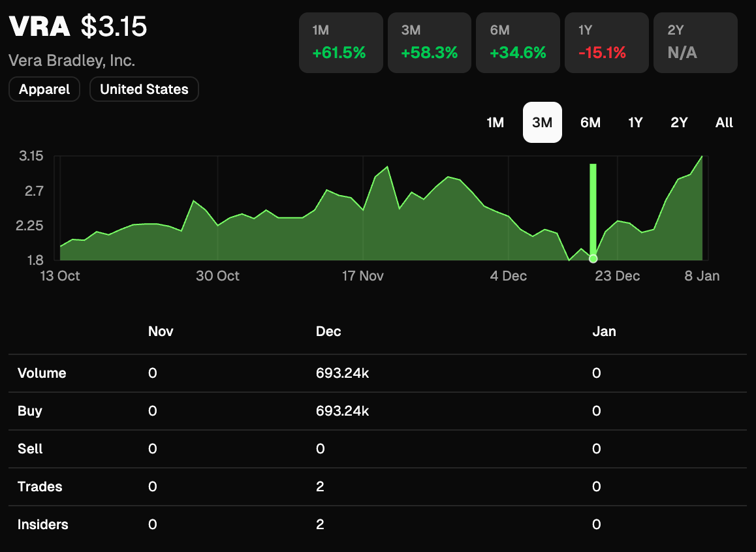Image resolution: width=756 pixels, height=552 pixels.
Task: Click the 1M +61.5% performance card
Action: [341, 43]
